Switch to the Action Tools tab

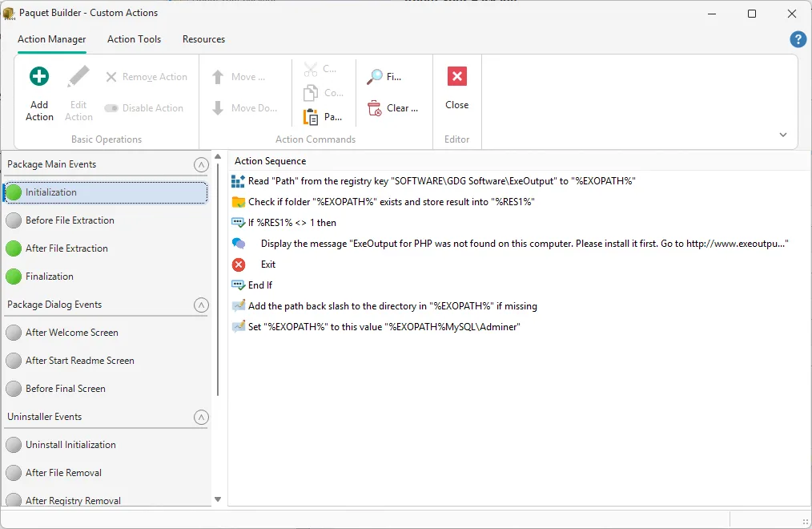click(134, 39)
